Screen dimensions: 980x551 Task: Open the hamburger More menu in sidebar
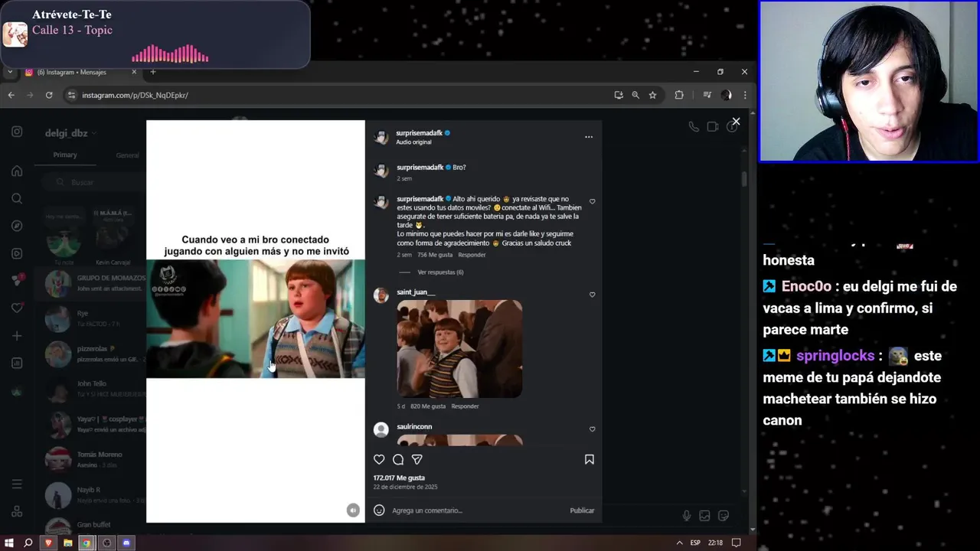click(17, 484)
